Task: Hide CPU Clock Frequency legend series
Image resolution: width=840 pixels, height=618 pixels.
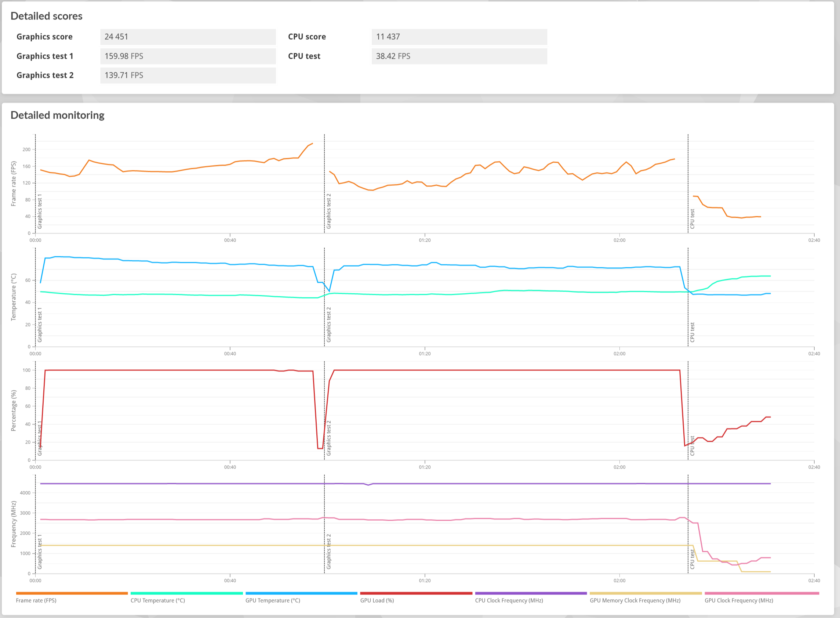Action: click(531, 593)
